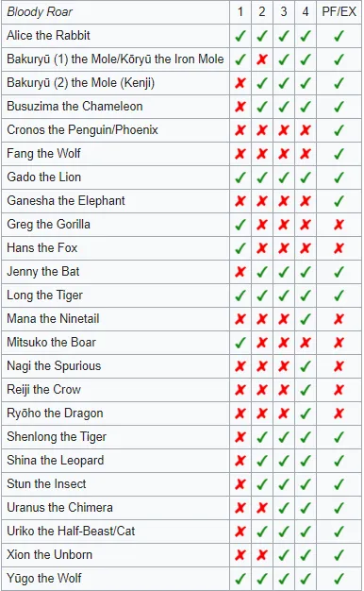Select the Nagi the Spurious label

point(54,366)
